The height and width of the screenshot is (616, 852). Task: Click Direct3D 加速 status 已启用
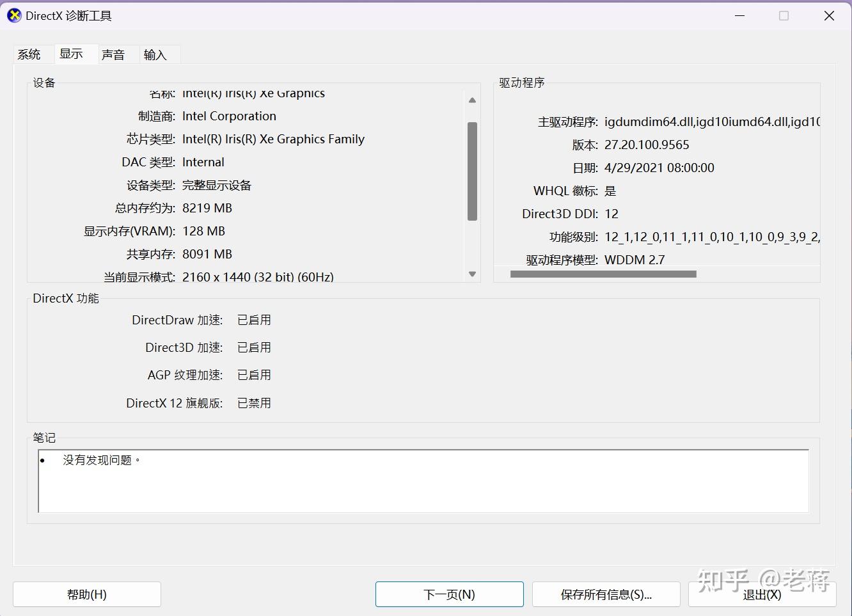pyautogui.click(x=254, y=347)
